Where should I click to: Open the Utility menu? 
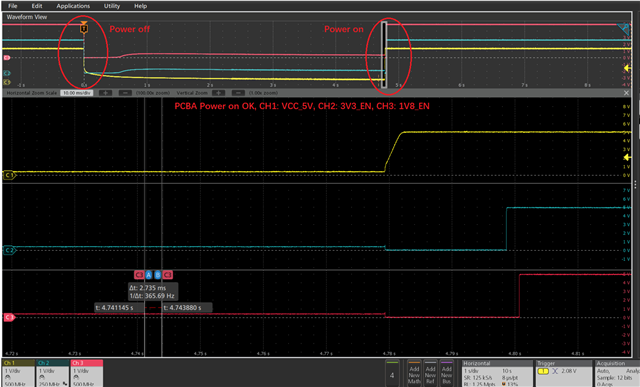click(x=112, y=6)
